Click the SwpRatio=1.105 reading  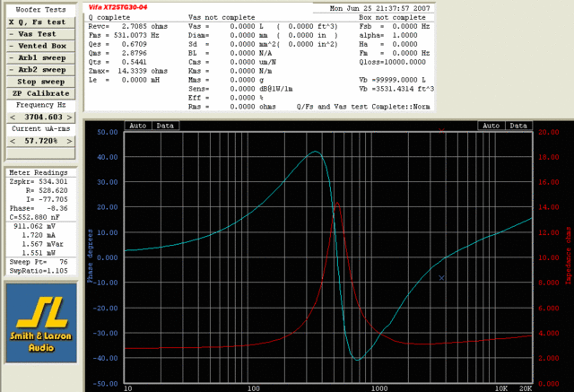point(39,271)
